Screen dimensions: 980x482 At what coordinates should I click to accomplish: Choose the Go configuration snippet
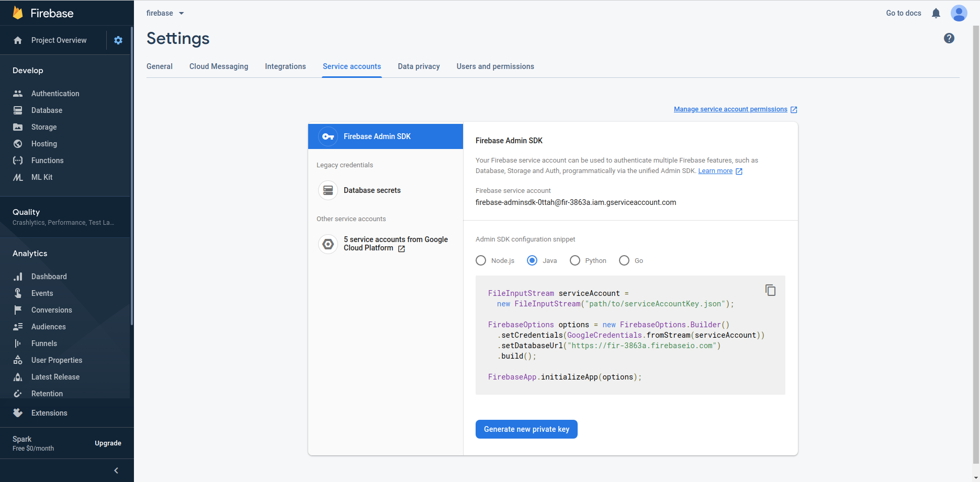(x=624, y=260)
